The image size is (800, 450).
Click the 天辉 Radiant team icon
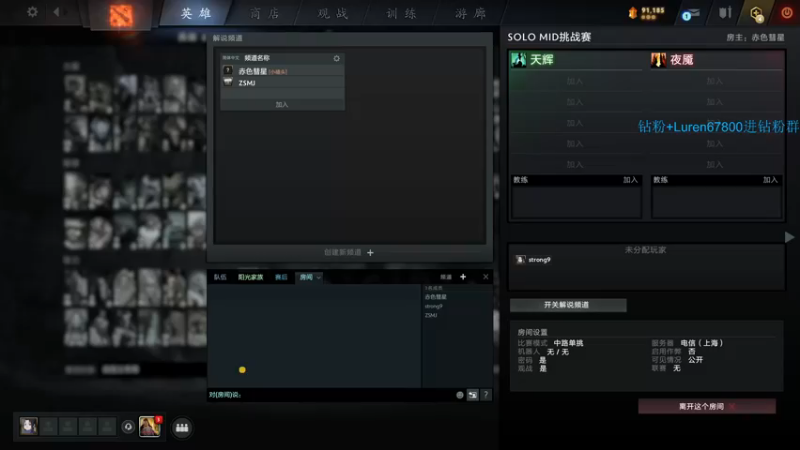pyautogui.click(x=519, y=60)
